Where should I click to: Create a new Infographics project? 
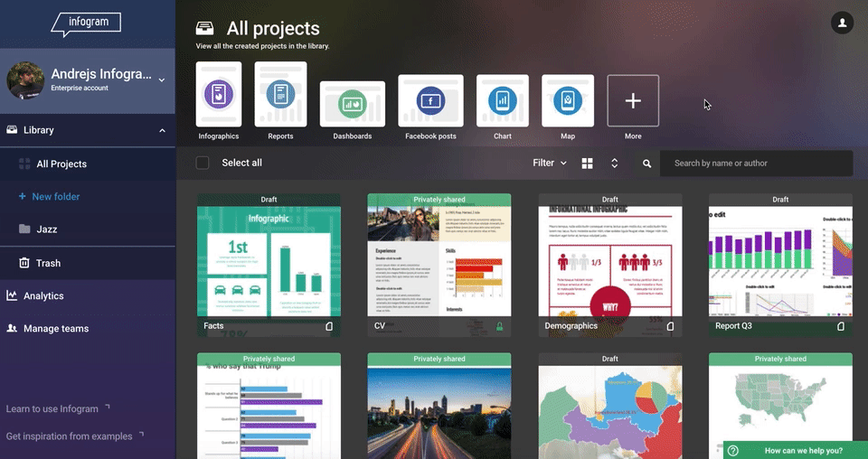219,94
